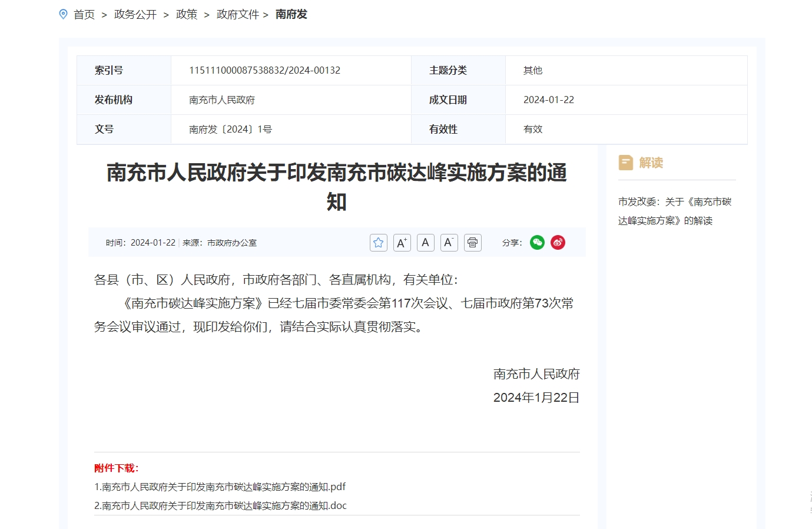Image resolution: width=812 pixels, height=529 pixels.
Task: Click the 解读 panel heading
Action: (650, 163)
